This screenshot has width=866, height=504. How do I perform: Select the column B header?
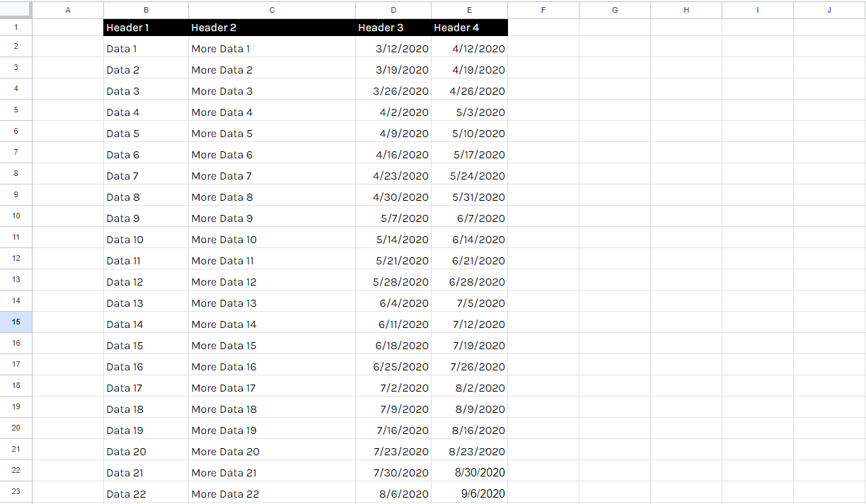146,10
